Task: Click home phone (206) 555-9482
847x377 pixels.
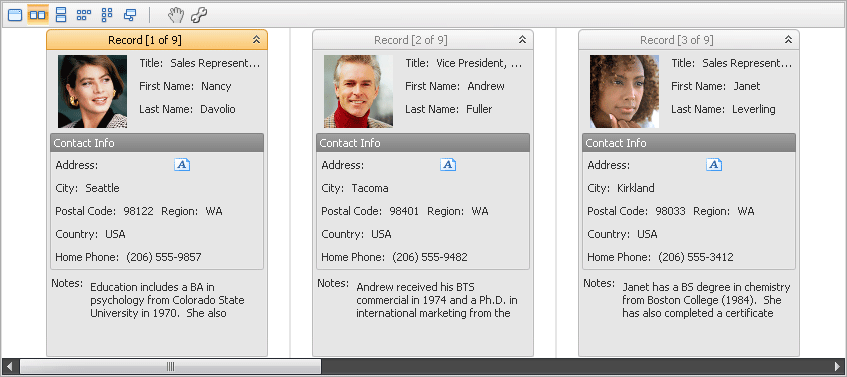Action: pos(430,257)
